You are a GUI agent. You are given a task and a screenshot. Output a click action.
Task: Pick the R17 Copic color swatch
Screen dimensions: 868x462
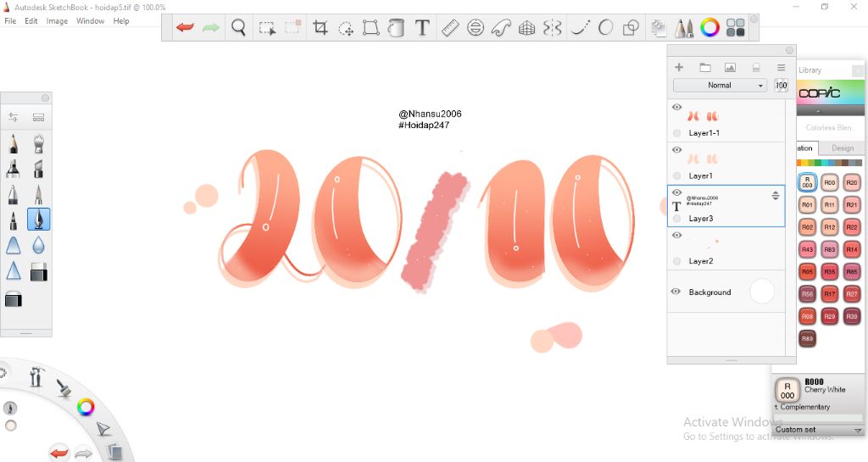pyautogui.click(x=829, y=294)
